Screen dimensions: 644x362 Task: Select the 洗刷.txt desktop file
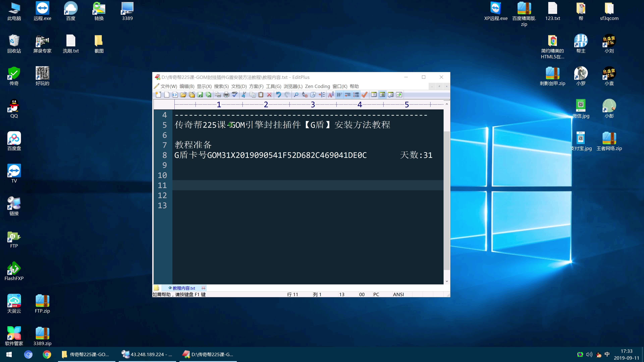pos(71,44)
